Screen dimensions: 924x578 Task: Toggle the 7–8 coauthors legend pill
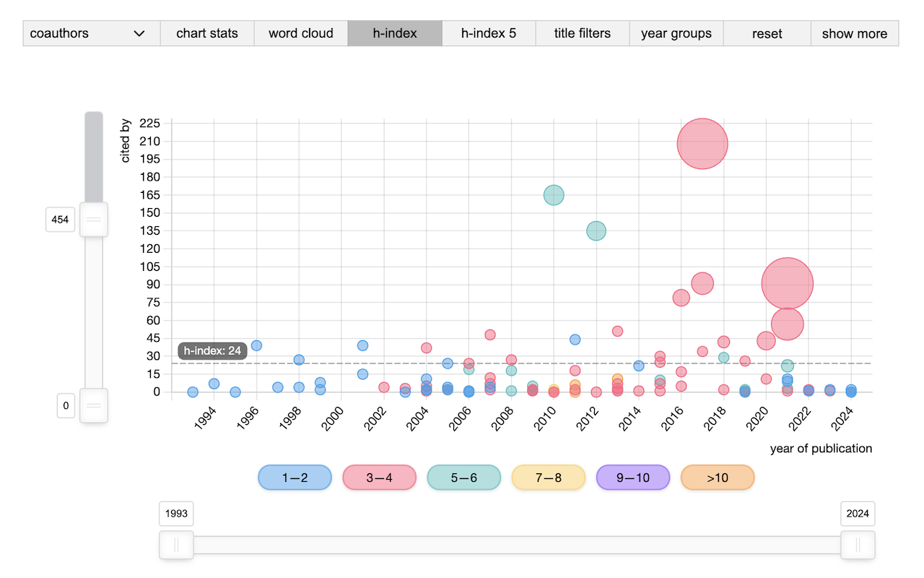(x=548, y=478)
